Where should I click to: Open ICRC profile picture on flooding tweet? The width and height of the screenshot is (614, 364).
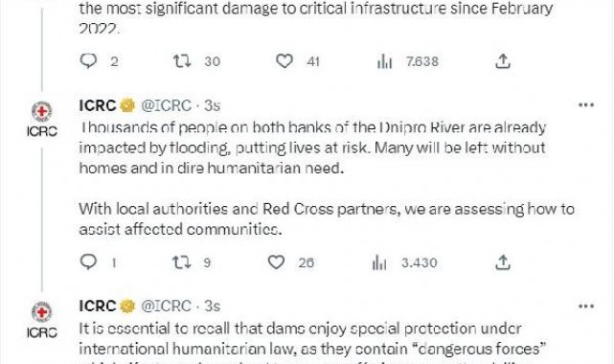pos(42,120)
